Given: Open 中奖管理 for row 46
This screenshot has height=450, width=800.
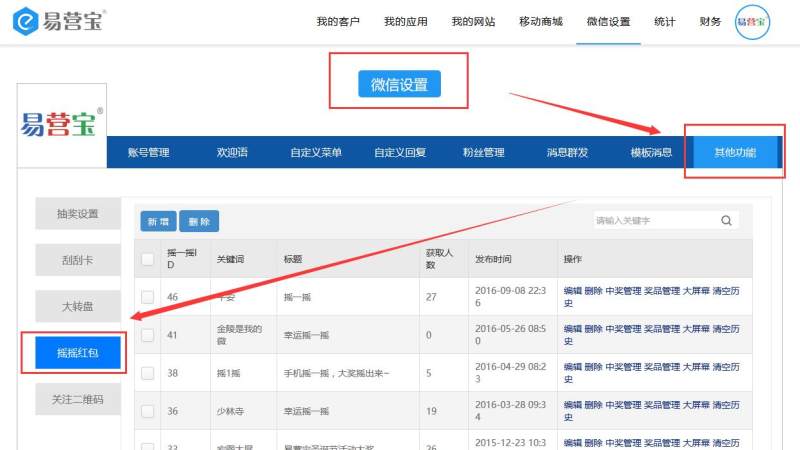Looking at the screenshot, I should click(623, 291).
